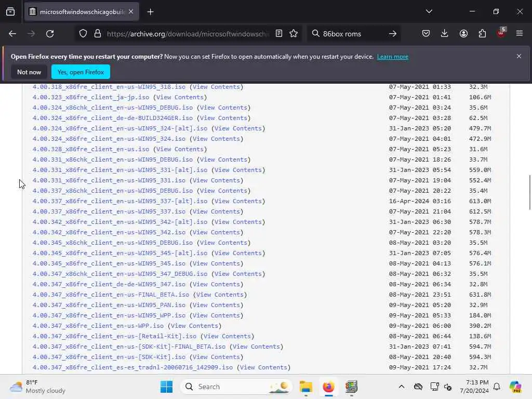This screenshot has height=399, width=532.
Task: Download 4.00.337 WIN95_337.iso file
Action: click(x=109, y=212)
